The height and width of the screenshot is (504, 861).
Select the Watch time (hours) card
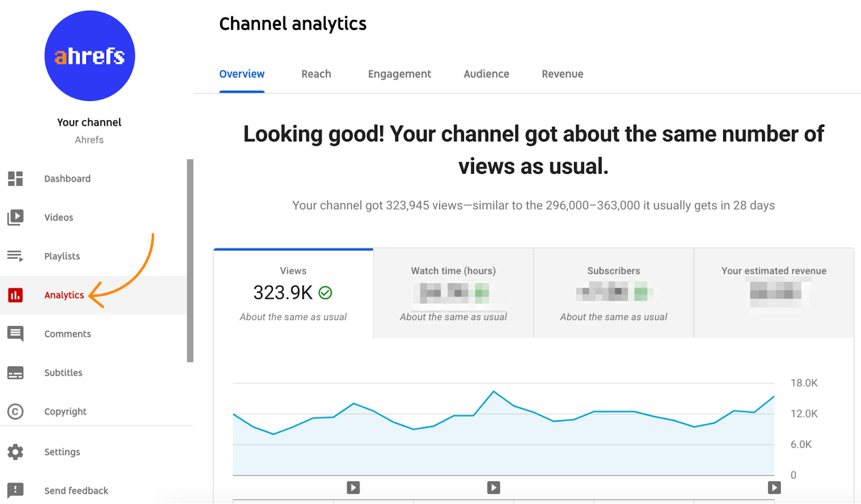coord(453,293)
